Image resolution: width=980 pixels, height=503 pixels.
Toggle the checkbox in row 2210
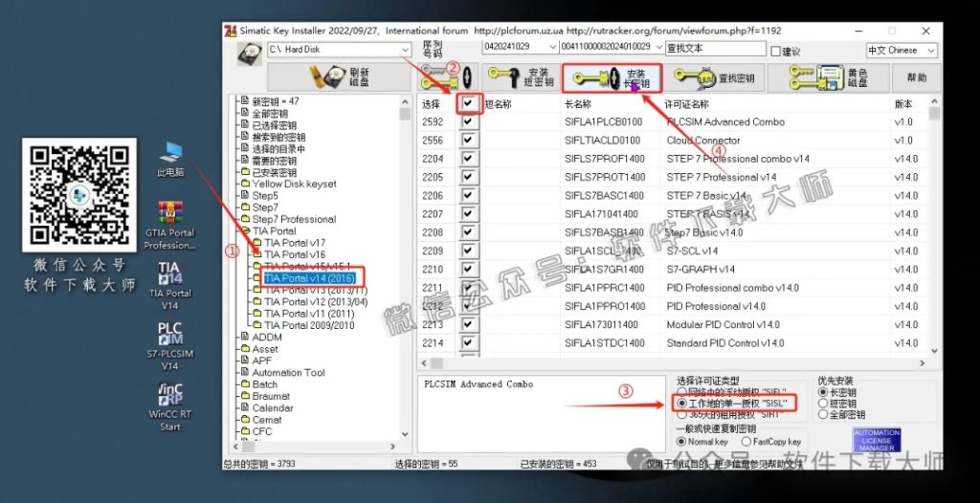[x=468, y=270]
